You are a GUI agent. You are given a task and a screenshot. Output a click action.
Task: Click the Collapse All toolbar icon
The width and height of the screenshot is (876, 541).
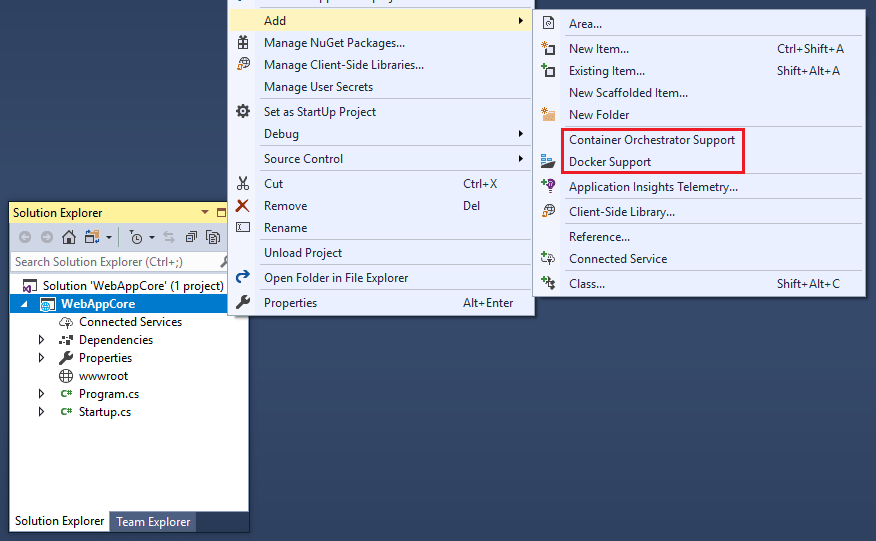pyautogui.click(x=191, y=237)
